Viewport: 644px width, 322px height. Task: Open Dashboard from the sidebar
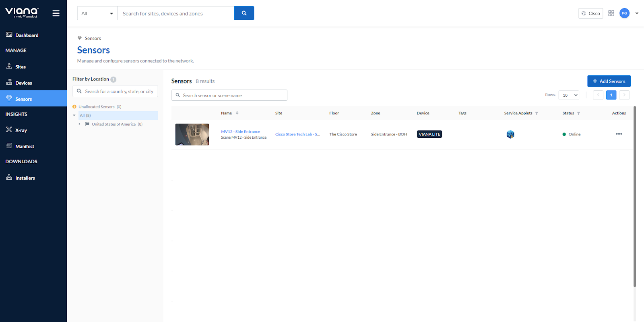27,35
